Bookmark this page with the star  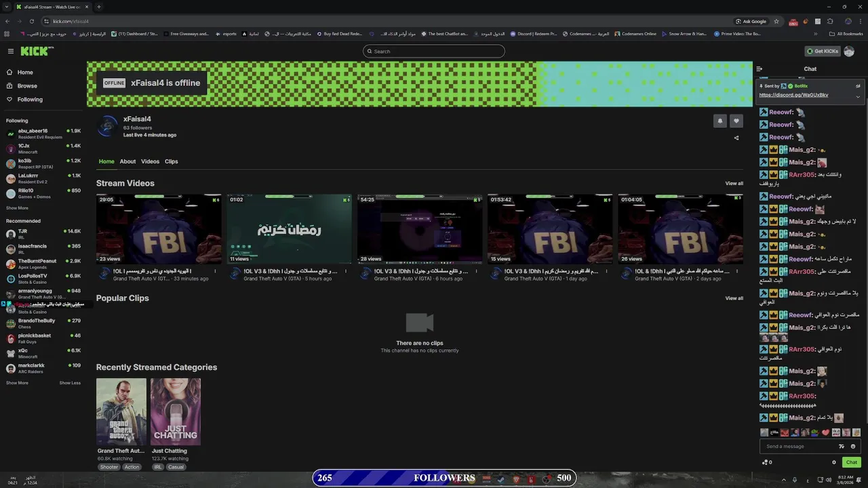click(776, 21)
